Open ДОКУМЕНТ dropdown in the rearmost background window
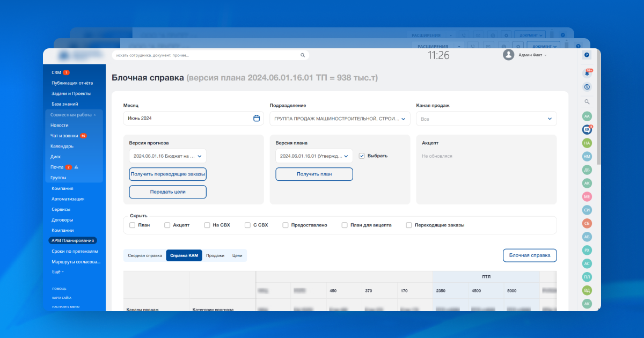 530,35
